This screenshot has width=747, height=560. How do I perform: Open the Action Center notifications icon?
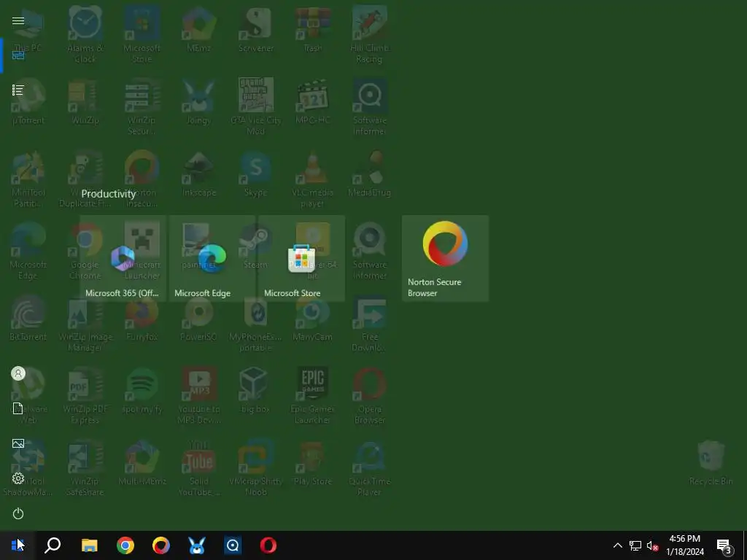tap(724, 545)
